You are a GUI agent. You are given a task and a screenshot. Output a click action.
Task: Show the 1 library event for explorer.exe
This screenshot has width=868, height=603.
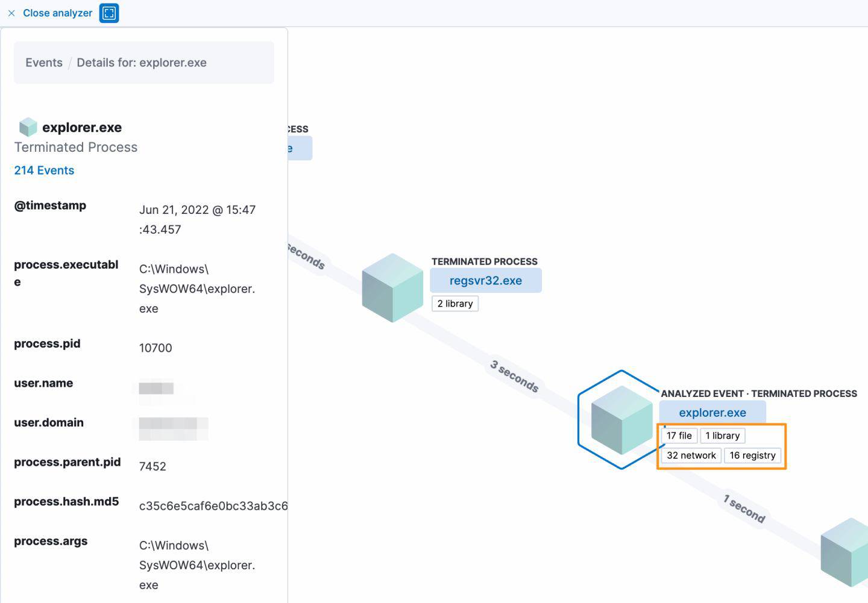(722, 436)
